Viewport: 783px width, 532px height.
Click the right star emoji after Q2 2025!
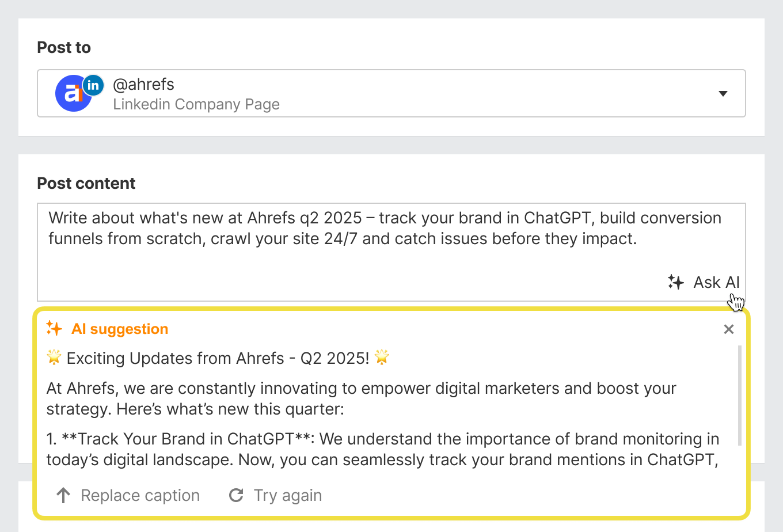(382, 358)
